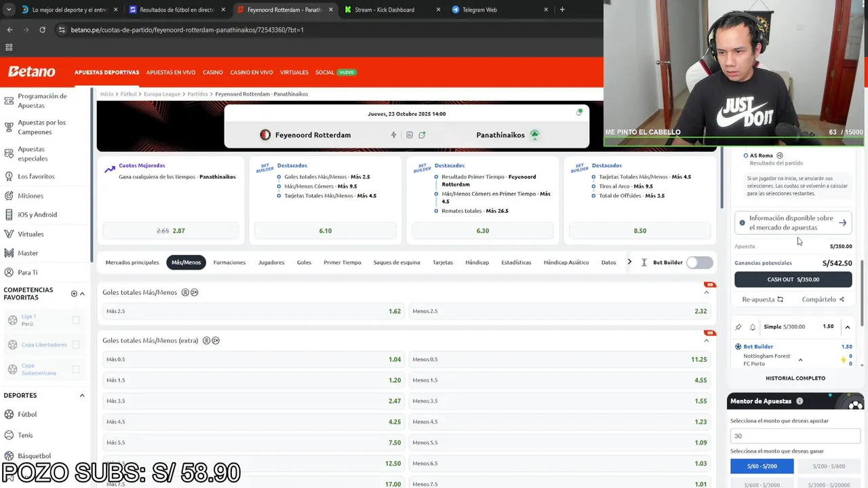
Task: Switch to Mercados principales tab
Action: tap(132, 262)
